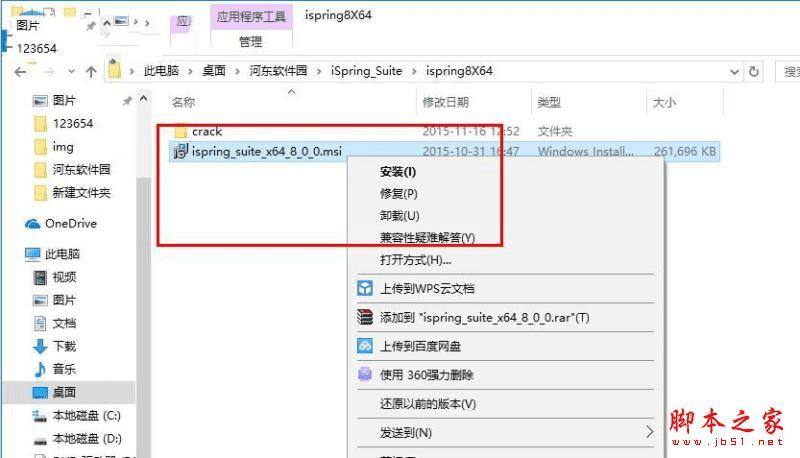Screen dimensions: 800x458
Task: Select the crack folder icon
Action: coord(181,132)
